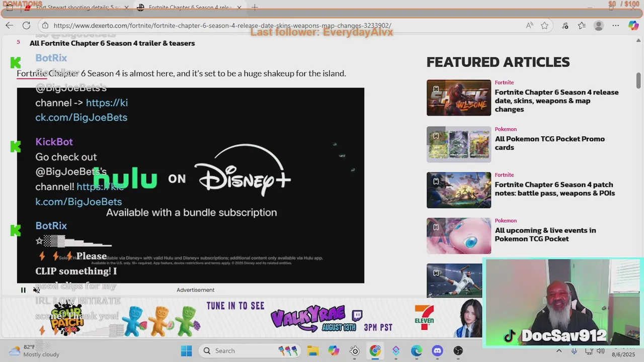Click the Fortnite link in article text
This screenshot has height=362, width=644.
pyautogui.click(x=32, y=73)
